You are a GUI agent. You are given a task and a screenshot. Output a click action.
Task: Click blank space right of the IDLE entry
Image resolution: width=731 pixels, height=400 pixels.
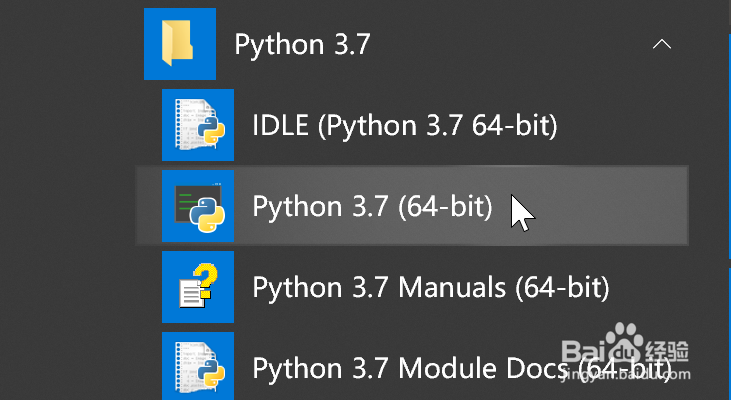pyautogui.click(x=630, y=126)
